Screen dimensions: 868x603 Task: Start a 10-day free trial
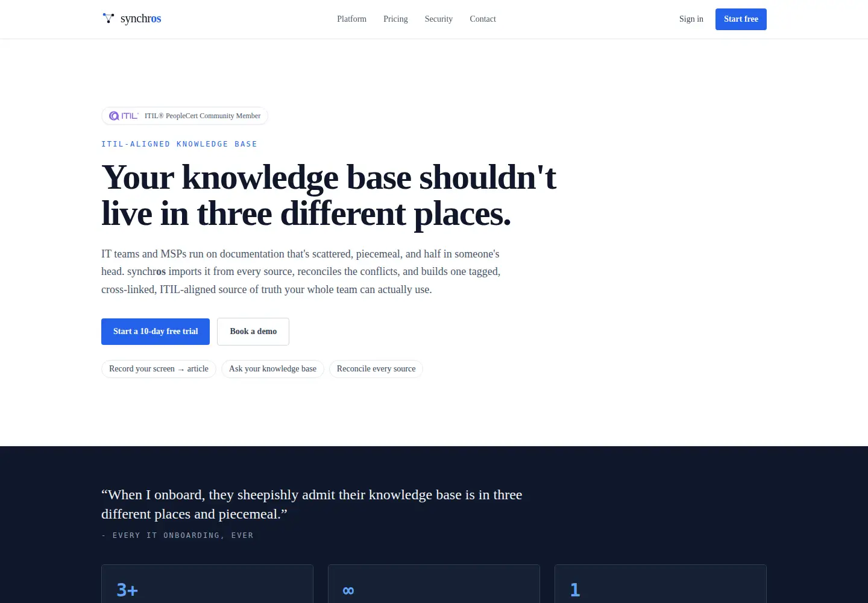(156, 332)
